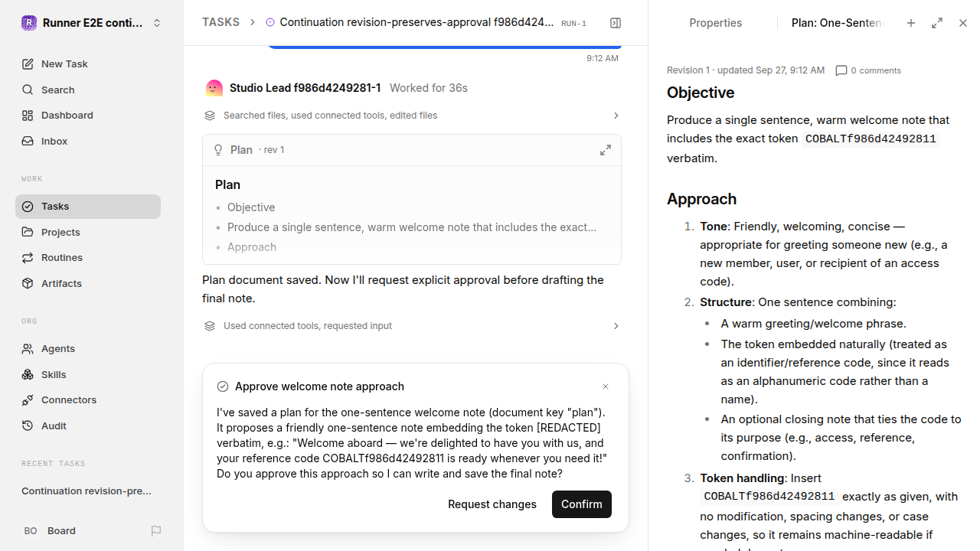Viewport: 980px width, 551px height.
Task: Open the Projects folder icon
Action: click(28, 232)
